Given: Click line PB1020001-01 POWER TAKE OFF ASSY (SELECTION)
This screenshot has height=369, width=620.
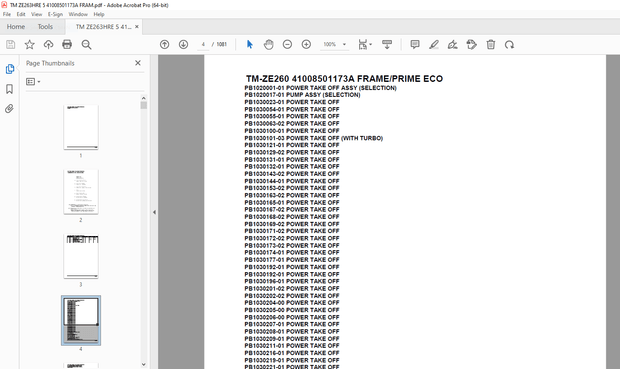Looking at the screenshot, I should pyautogui.click(x=320, y=88).
